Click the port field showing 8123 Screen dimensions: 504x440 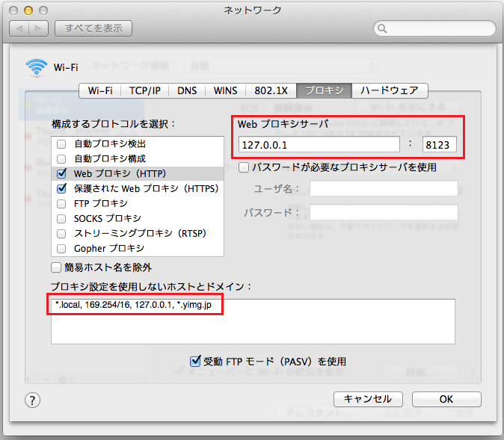[440, 144]
